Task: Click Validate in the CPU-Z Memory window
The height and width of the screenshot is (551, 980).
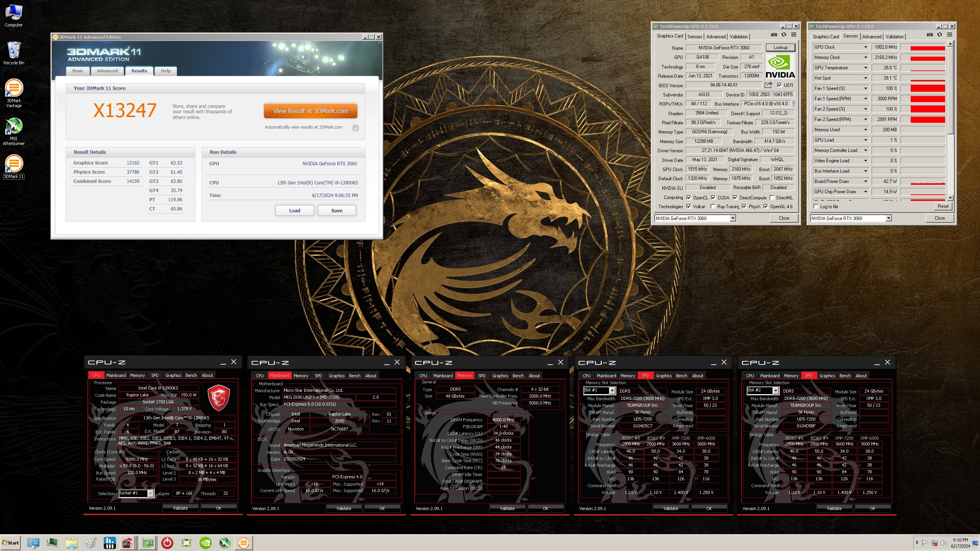Action: point(507,508)
